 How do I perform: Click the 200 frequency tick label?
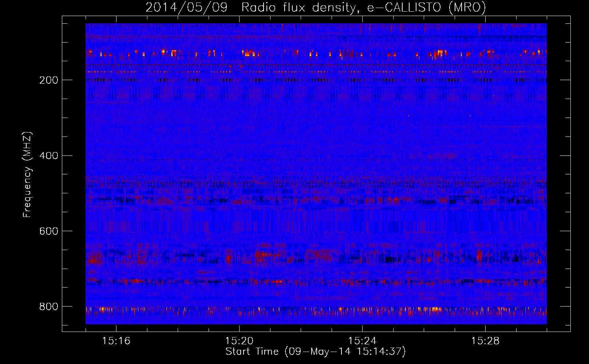[x=48, y=80]
